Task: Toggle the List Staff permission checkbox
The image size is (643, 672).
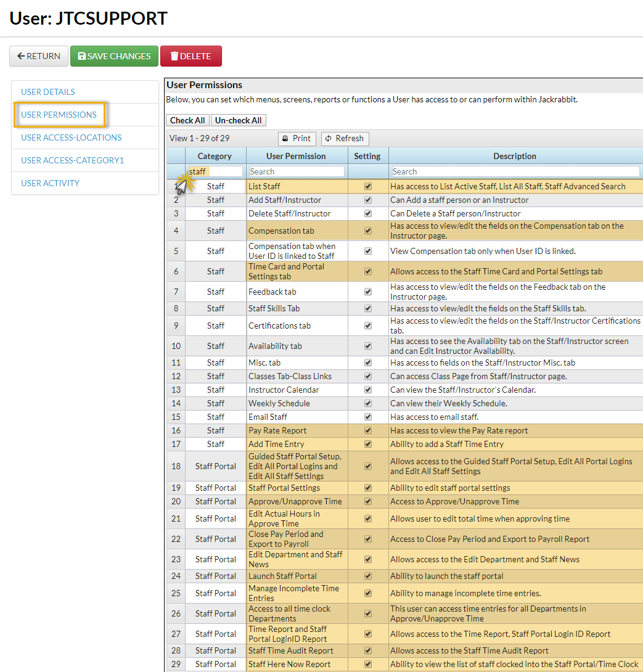Action: [x=368, y=186]
